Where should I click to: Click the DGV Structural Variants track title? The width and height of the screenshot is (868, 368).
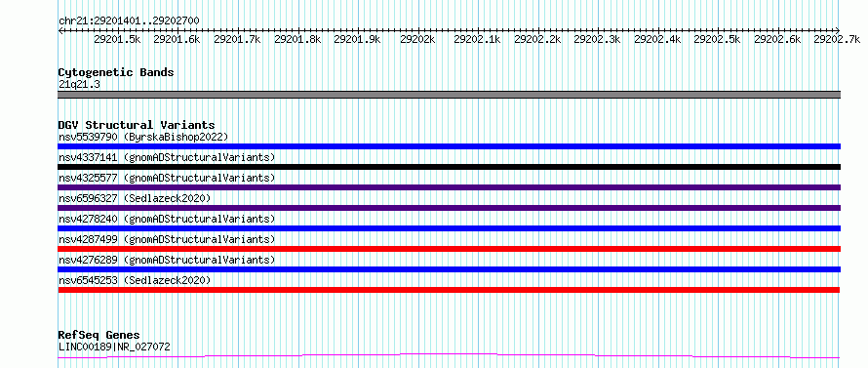(137, 125)
